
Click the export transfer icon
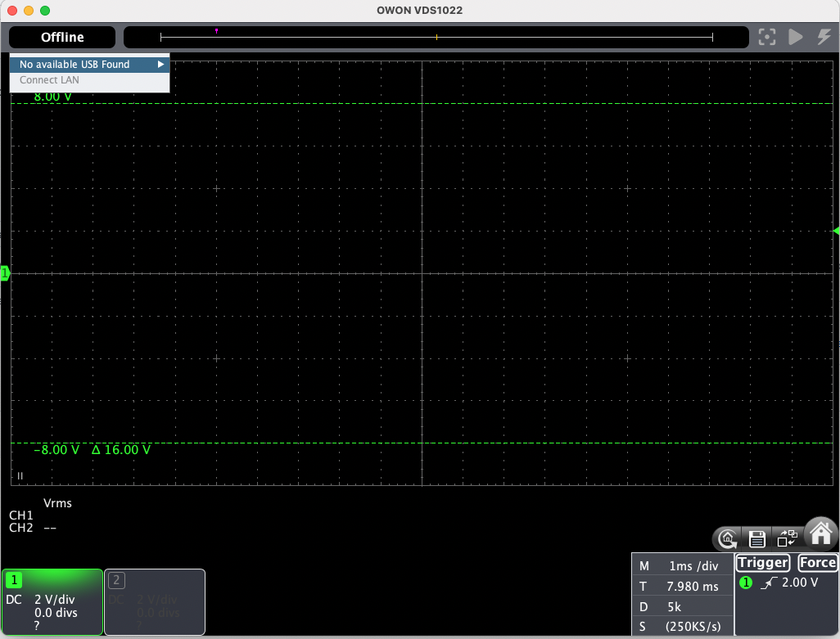pyautogui.click(x=787, y=538)
